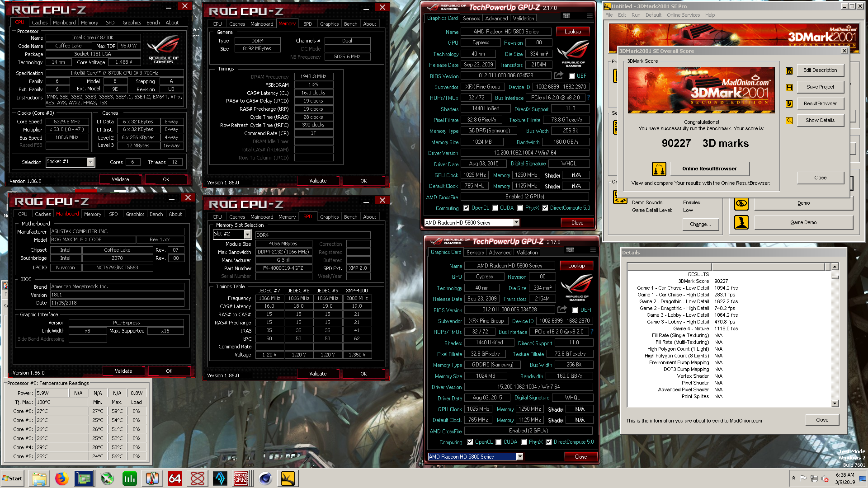The height and width of the screenshot is (488, 868).
Task: Switch to Validation tab in lower GPU-Z
Action: click(x=527, y=253)
